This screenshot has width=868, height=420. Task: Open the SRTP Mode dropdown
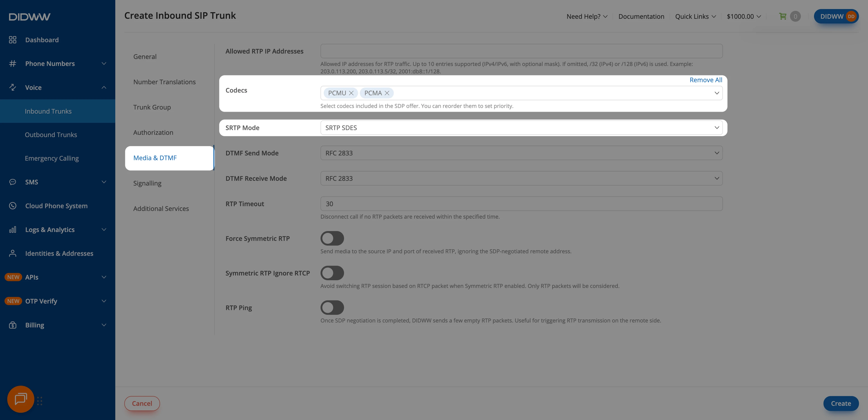point(521,128)
